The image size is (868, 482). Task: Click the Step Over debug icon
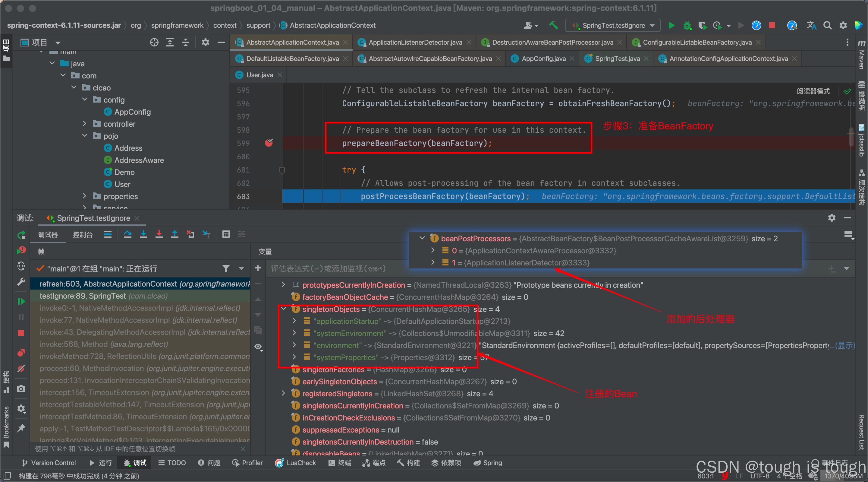coord(128,234)
